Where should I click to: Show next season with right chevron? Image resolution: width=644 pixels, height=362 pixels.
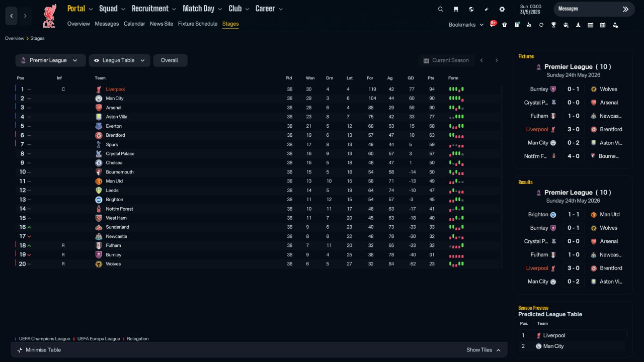pos(497,60)
